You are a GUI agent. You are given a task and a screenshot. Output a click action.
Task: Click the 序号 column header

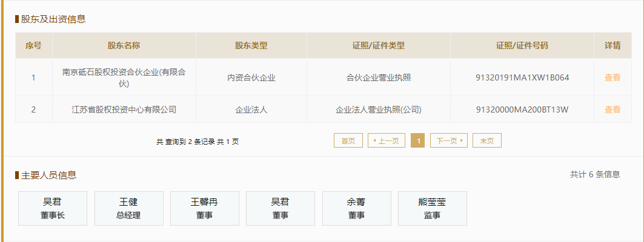(x=33, y=45)
